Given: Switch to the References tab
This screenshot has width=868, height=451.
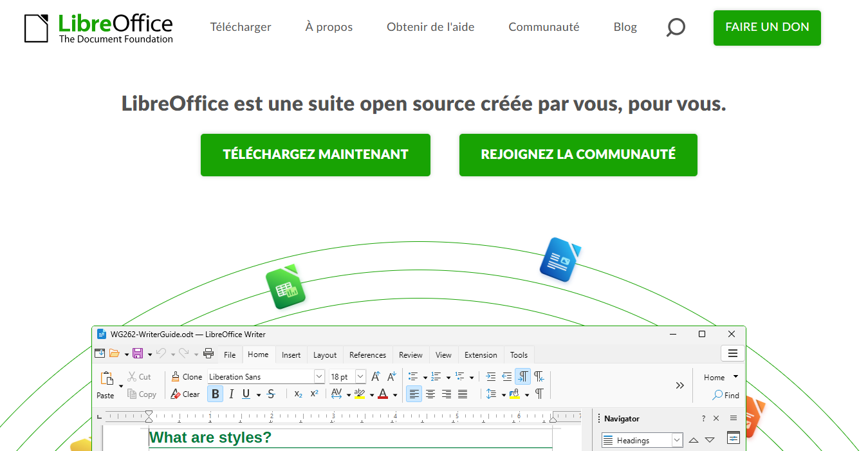Looking at the screenshot, I should click(367, 354).
